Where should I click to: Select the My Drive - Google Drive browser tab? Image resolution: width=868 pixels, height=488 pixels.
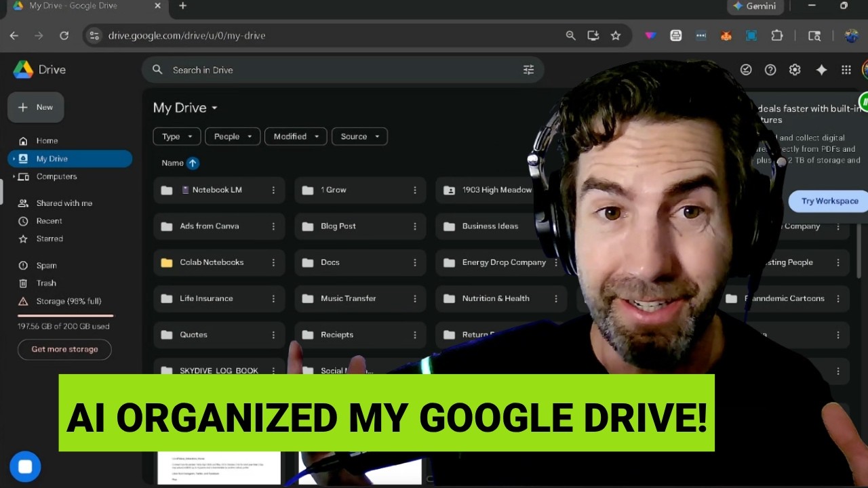tap(85, 6)
